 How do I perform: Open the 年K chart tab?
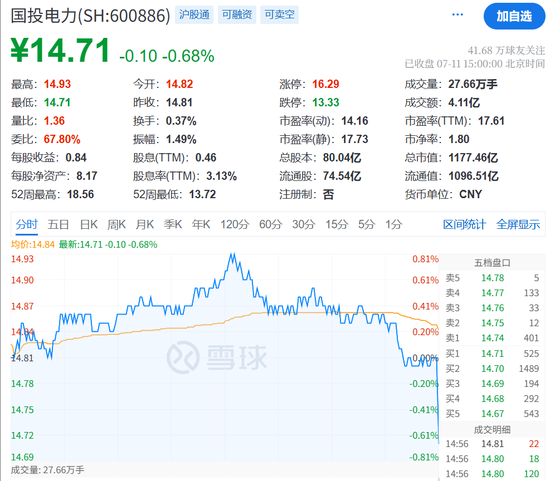click(201, 224)
